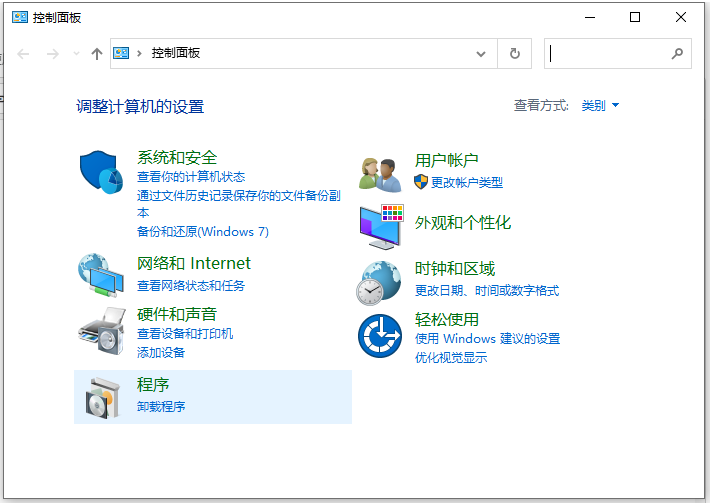Click inside the Control Panel search box
This screenshot has height=503, width=710.
coord(608,53)
